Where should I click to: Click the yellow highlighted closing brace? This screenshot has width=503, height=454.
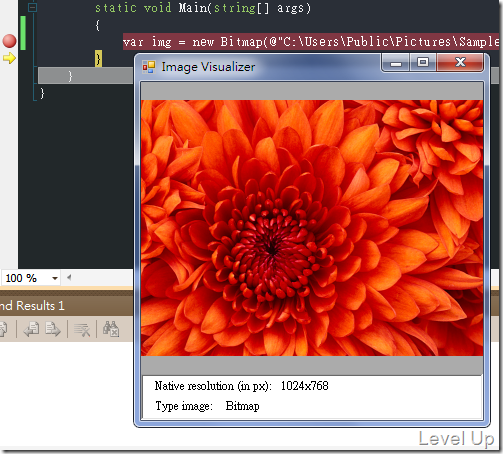click(98, 59)
